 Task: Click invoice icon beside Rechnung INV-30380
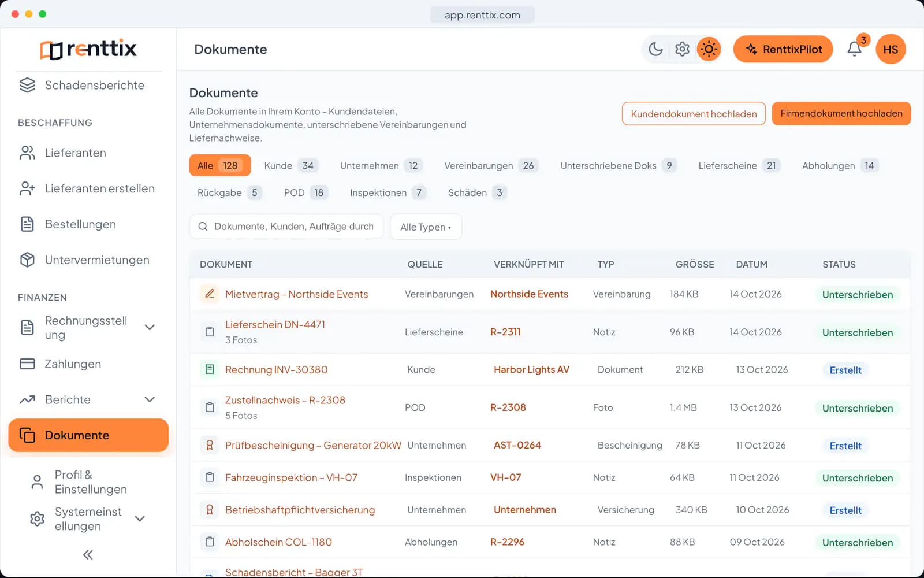coord(210,369)
